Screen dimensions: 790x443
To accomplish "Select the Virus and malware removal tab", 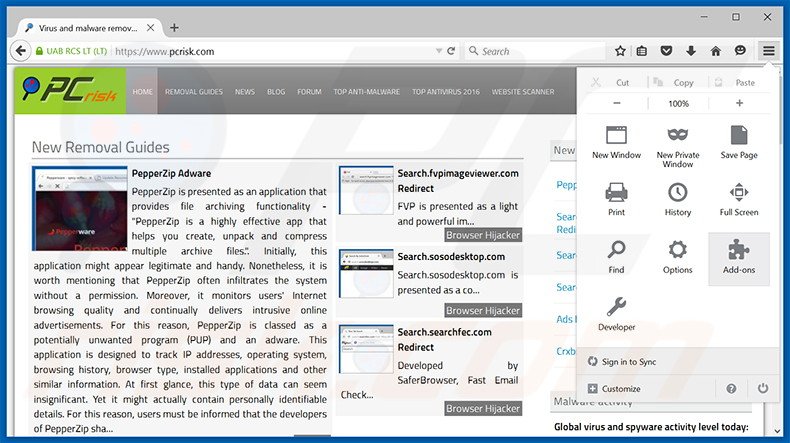I will 88,28.
